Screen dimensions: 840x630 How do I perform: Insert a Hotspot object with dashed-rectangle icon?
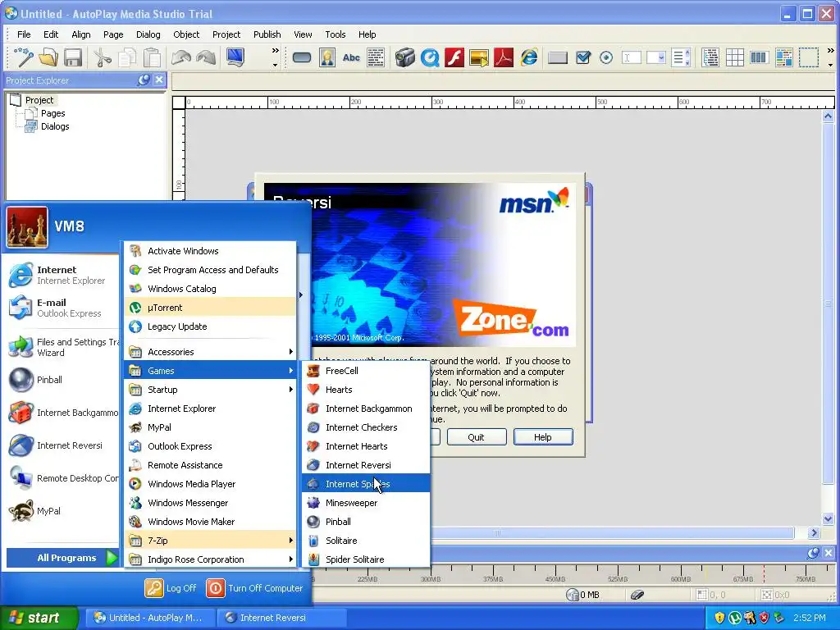pos(808,57)
